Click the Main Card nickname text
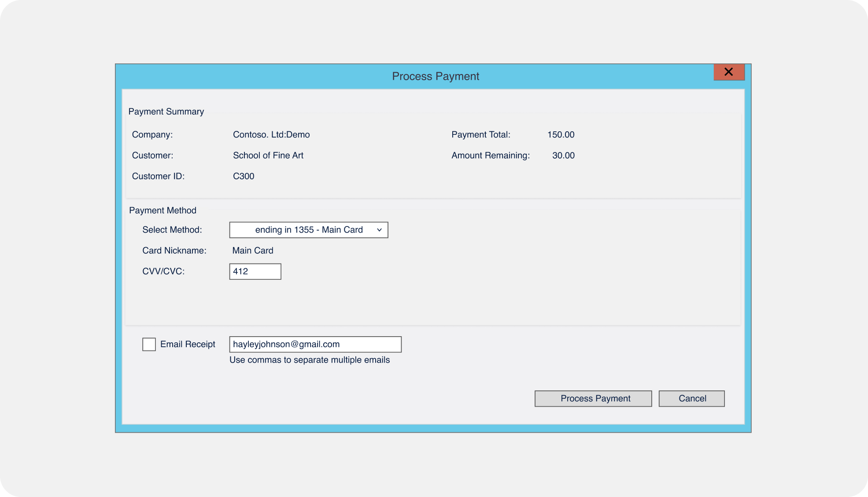This screenshot has height=497, width=868. click(x=253, y=250)
